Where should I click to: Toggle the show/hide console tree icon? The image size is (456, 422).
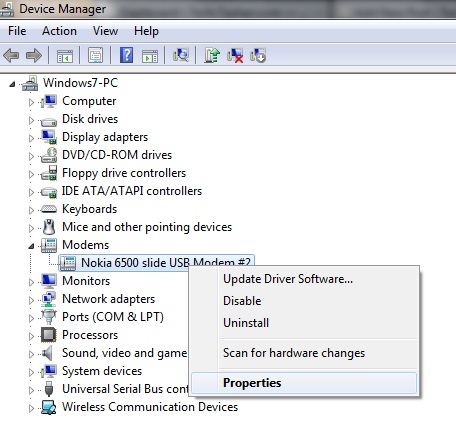pos(65,55)
